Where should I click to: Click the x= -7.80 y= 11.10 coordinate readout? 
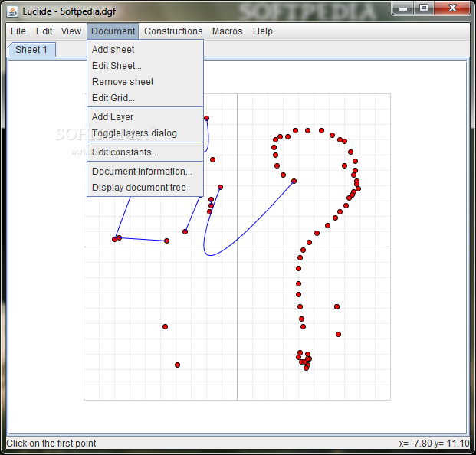coord(434,444)
